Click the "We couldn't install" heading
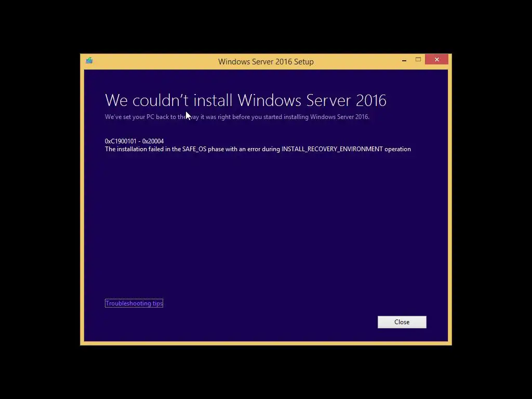Image resolution: width=532 pixels, height=399 pixels. 169,100
